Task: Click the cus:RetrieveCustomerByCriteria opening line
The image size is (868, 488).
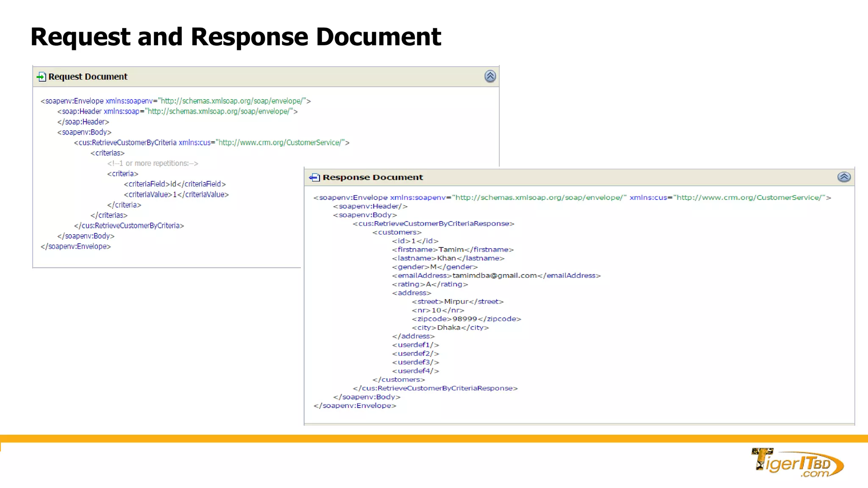Action: point(211,143)
